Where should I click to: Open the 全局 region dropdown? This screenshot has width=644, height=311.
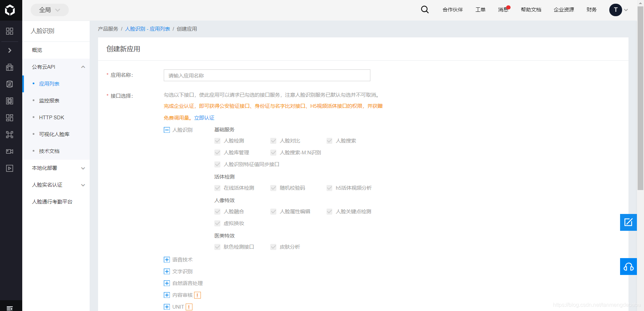coord(50,10)
